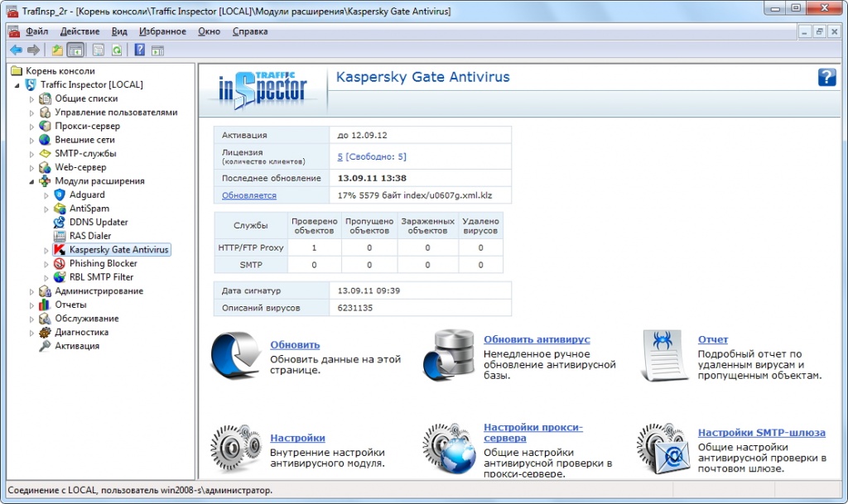Go back with the blue arrow toolbar button
Image resolution: width=848 pixels, height=504 pixels.
17,50
